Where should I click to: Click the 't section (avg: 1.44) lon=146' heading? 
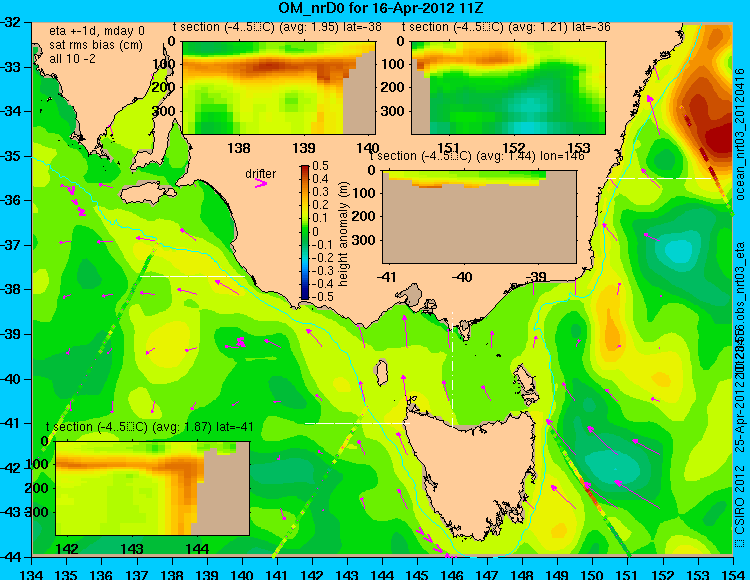[477, 156]
